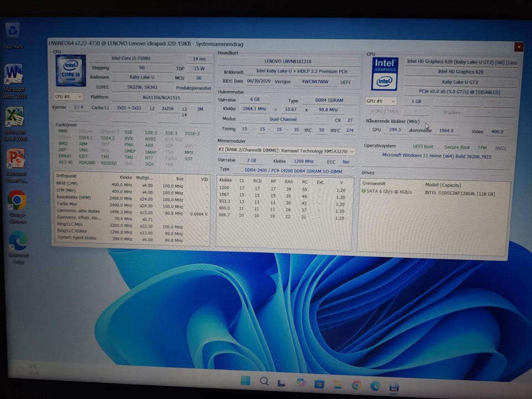532x399 pixels.
Task: Open Recycle Bin desktop icon
Action: point(13,35)
